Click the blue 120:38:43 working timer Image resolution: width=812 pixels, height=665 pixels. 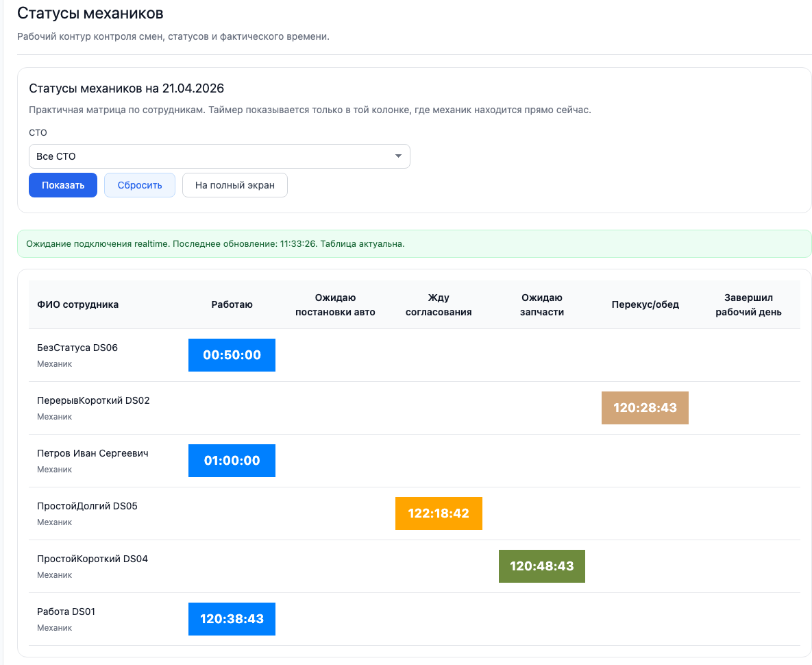(x=232, y=619)
